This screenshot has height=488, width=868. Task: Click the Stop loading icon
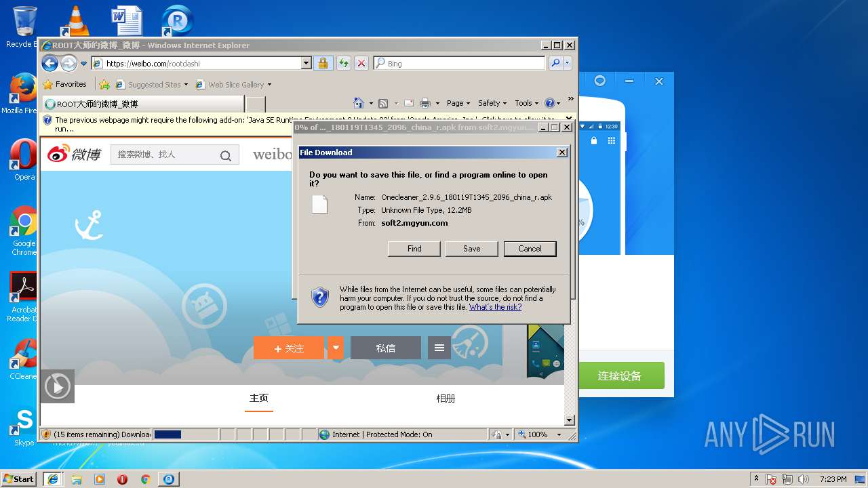coord(361,63)
